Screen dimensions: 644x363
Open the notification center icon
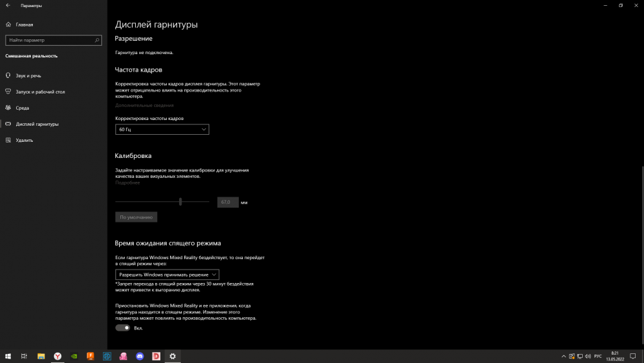[x=633, y=357]
